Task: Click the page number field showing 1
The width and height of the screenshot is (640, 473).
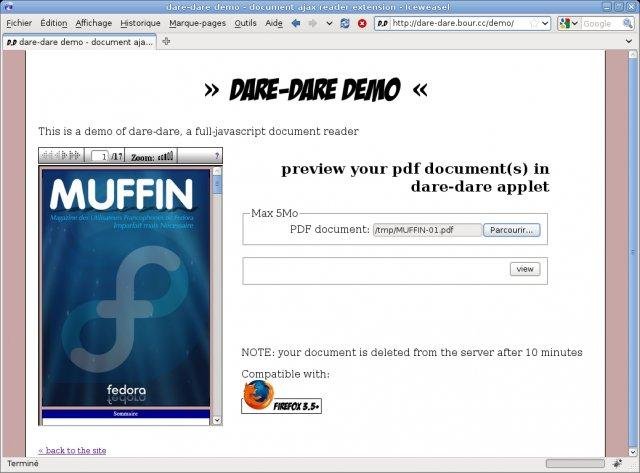Action: [100, 156]
